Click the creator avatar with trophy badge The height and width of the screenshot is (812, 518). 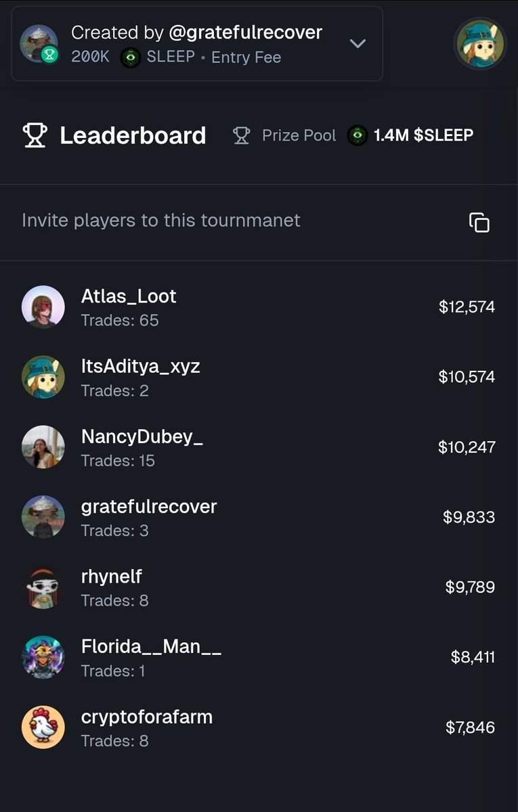pos(39,44)
